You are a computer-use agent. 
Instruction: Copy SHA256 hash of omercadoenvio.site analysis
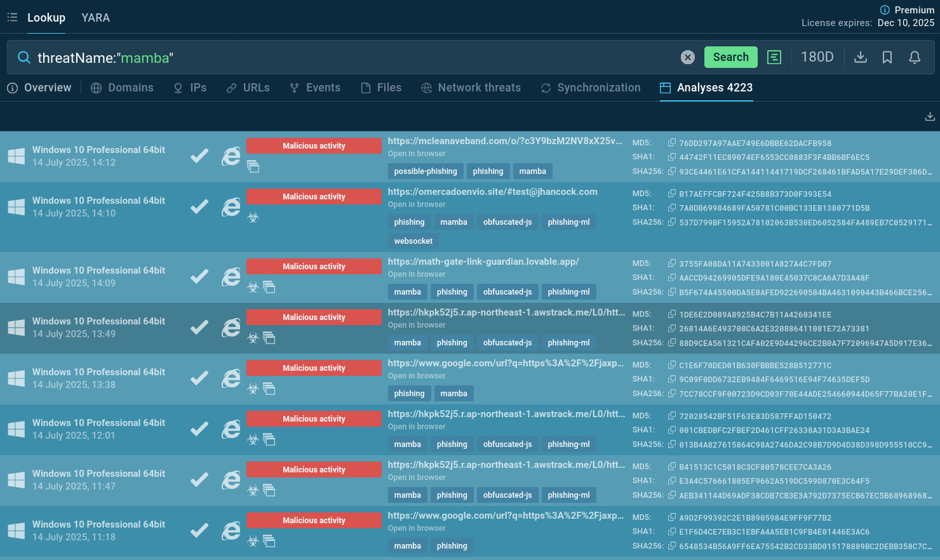click(671, 222)
